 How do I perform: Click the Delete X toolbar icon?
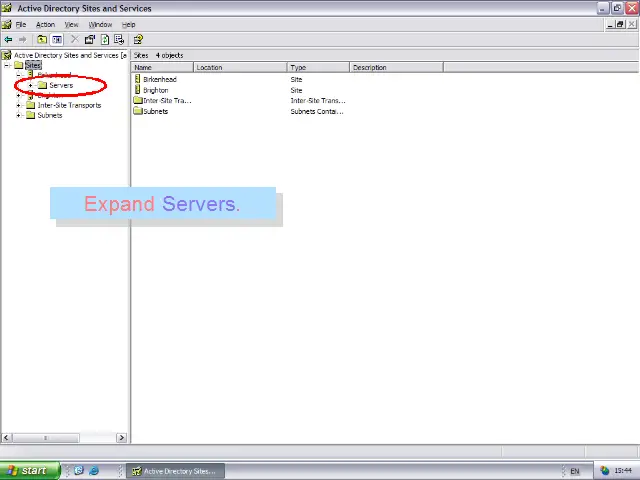coord(74,40)
